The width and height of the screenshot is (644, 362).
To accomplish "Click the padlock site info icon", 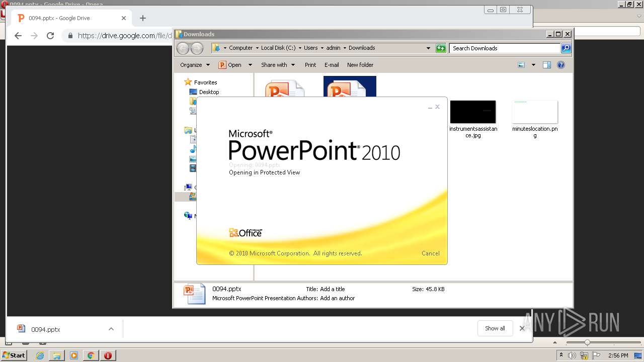I will [70, 36].
